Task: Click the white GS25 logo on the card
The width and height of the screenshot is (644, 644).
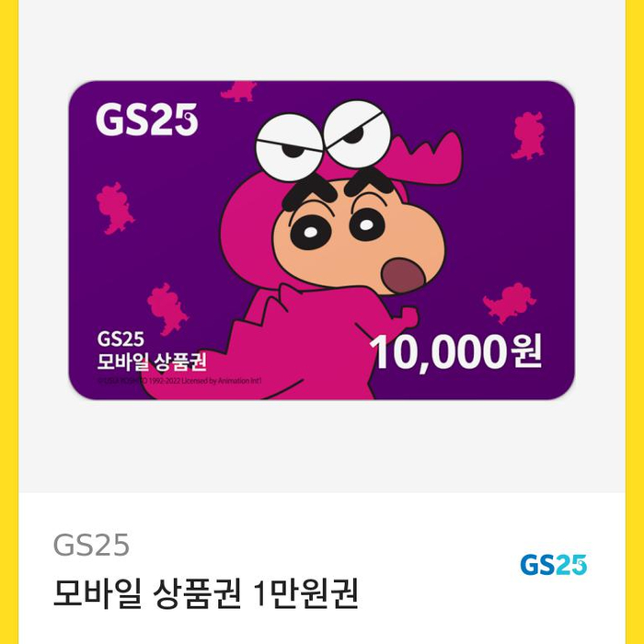Action: [x=146, y=120]
